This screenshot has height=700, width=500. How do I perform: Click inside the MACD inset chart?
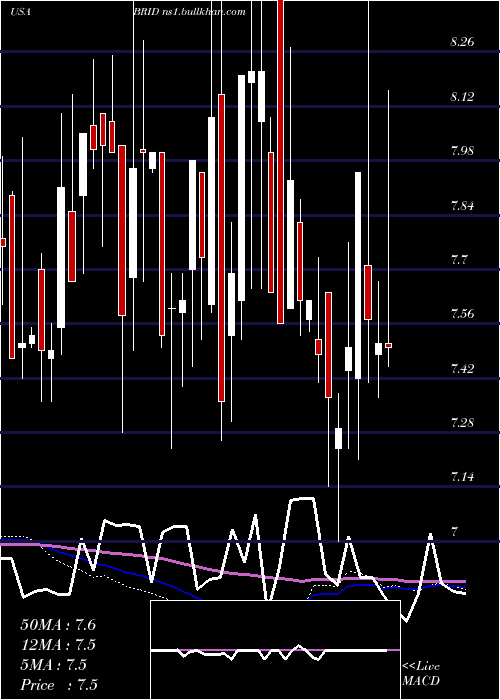coord(275,650)
